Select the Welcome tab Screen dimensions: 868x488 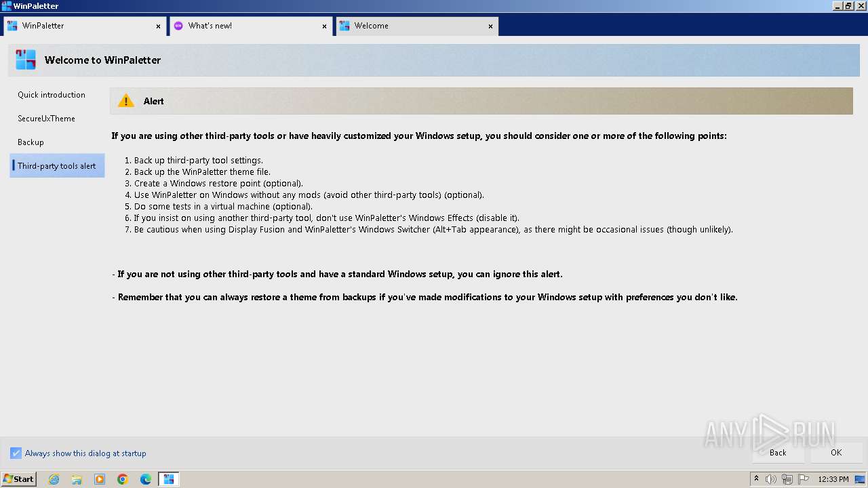point(416,26)
